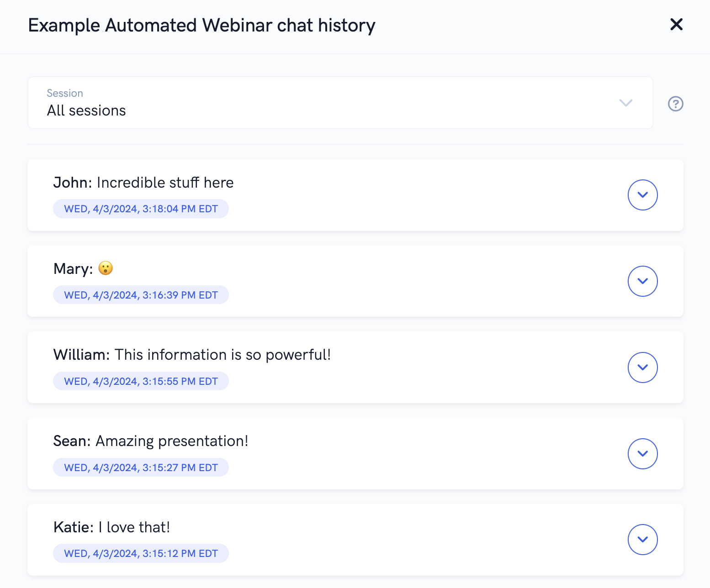Select the "Incredible stuff here" message text
710x588 pixels.
pos(165,183)
